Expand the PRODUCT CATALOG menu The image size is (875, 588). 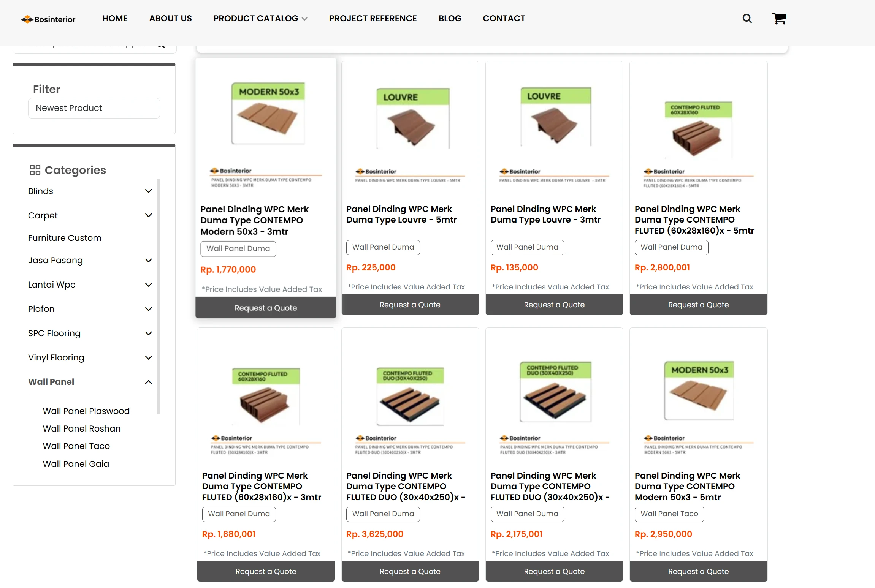(x=260, y=18)
